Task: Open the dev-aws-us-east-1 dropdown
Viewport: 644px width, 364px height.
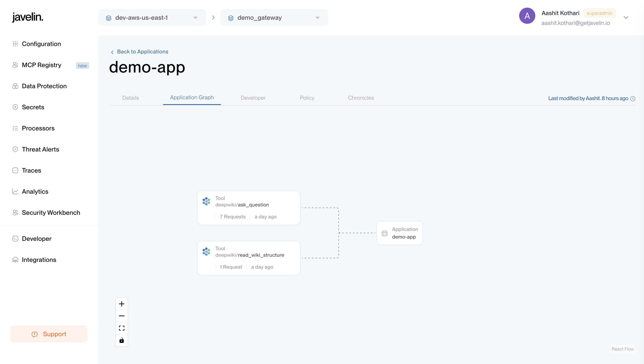Action: [152, 18]
